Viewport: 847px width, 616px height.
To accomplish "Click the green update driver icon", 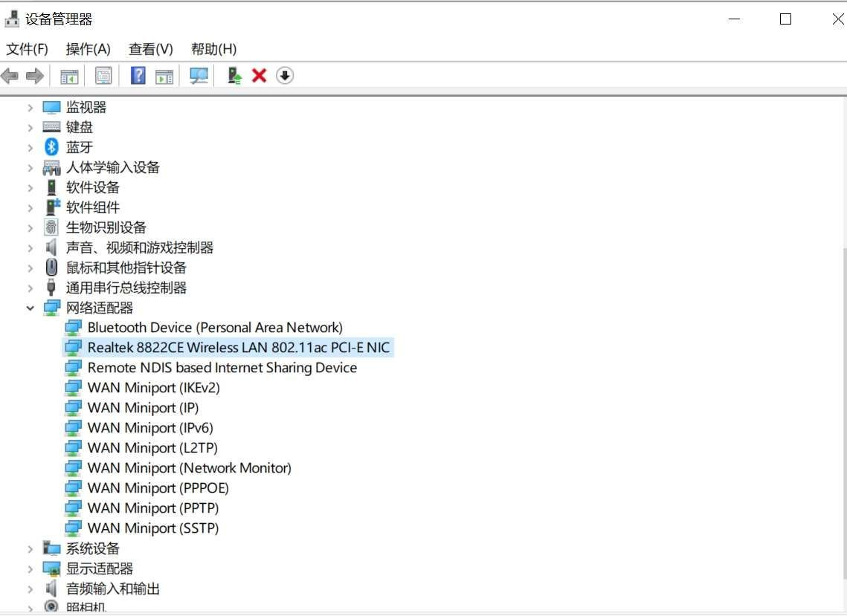I will tap(234, 76).
